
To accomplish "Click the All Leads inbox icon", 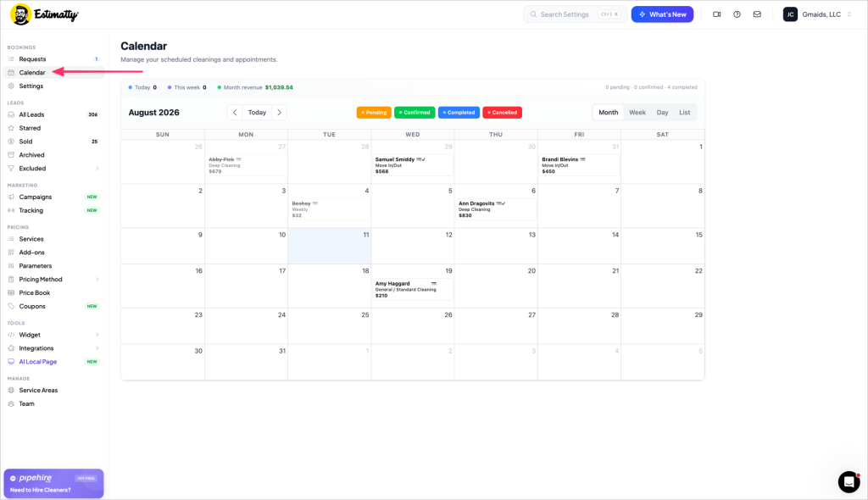I will (x=11, y=114).
